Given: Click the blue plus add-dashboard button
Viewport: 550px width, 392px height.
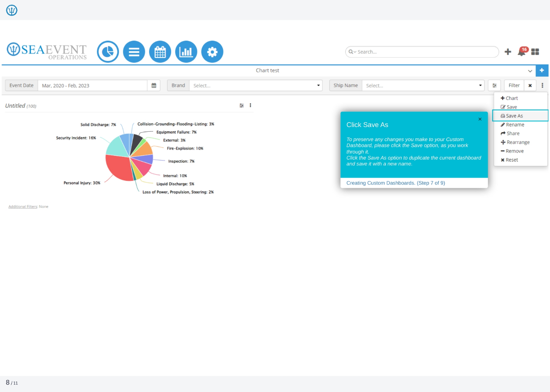Looking at the screenshot, I should click(542, 70).
